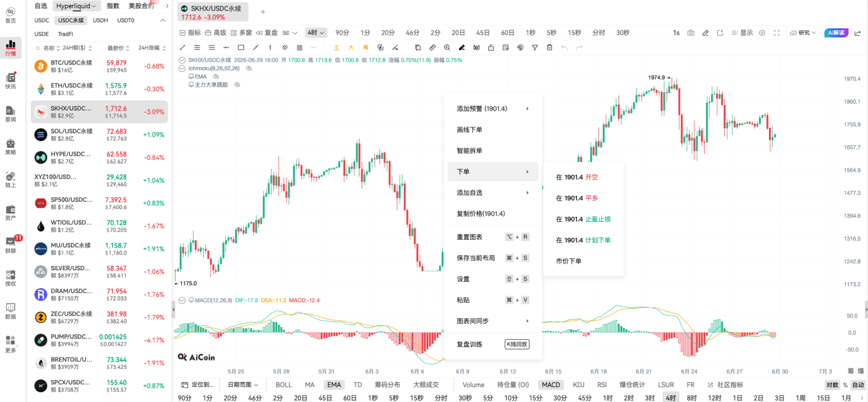Select the rectangle drawing tool
This screenshot has width=868, height=402.
point(241,47)
